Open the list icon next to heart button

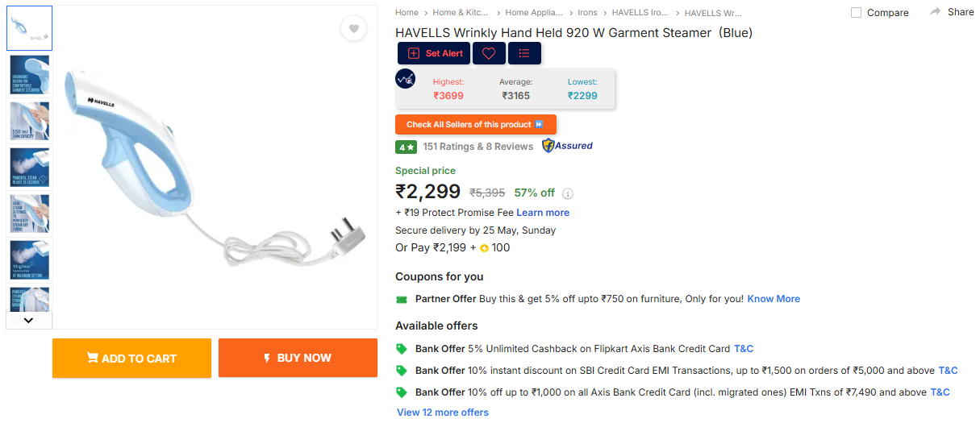pos(524,53)
